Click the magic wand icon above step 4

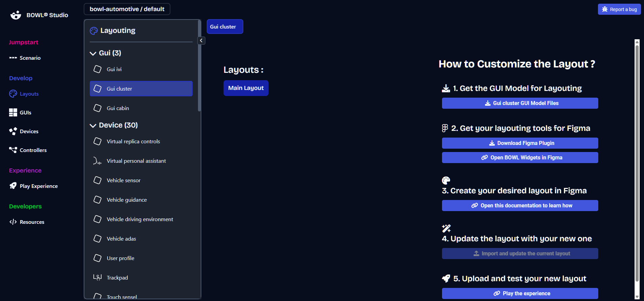coord(446,229)
